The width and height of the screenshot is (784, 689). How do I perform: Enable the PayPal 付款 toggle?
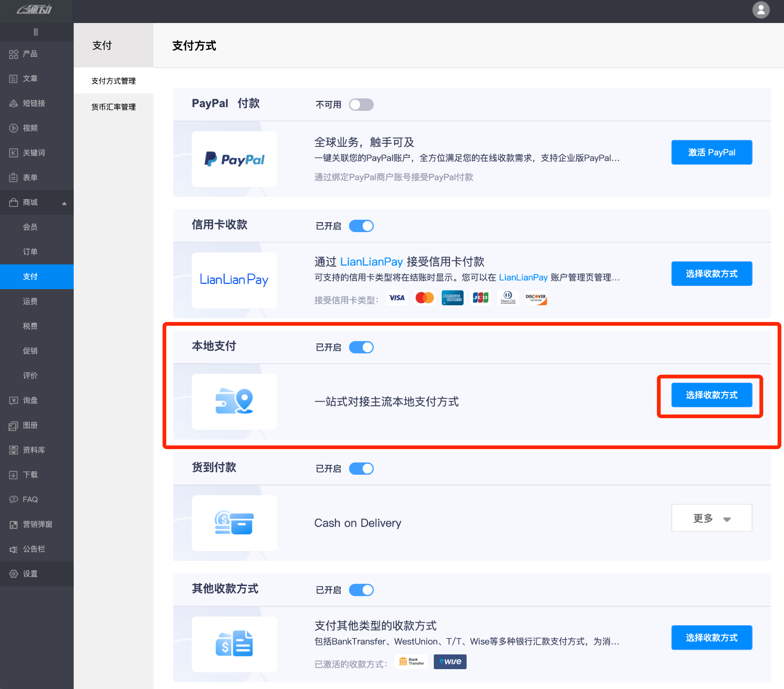361,105
